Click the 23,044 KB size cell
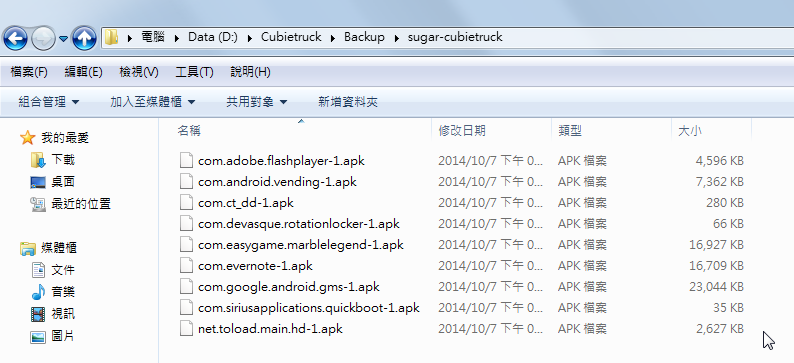This screenshot has width=794, height=363. tap(716, 287)
